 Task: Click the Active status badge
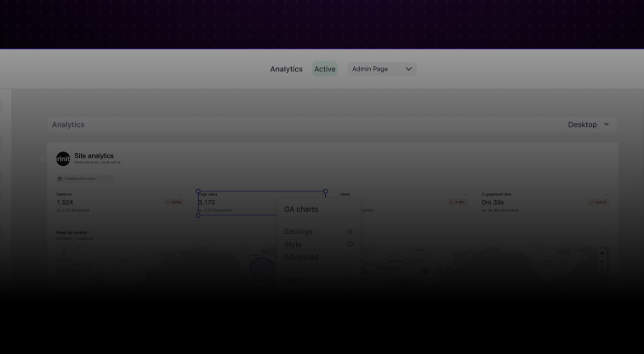pos(324,69)
